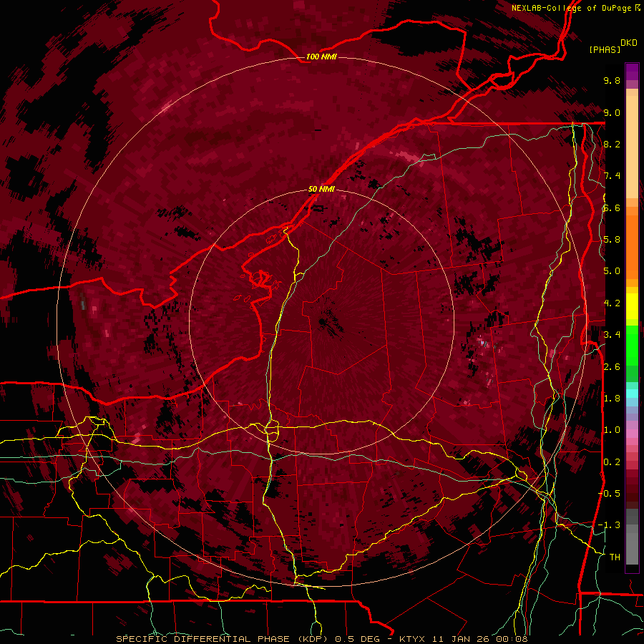The image size is (644, 644).
Task: Click the 50 NMI range ring label
Action: (321, 190)
